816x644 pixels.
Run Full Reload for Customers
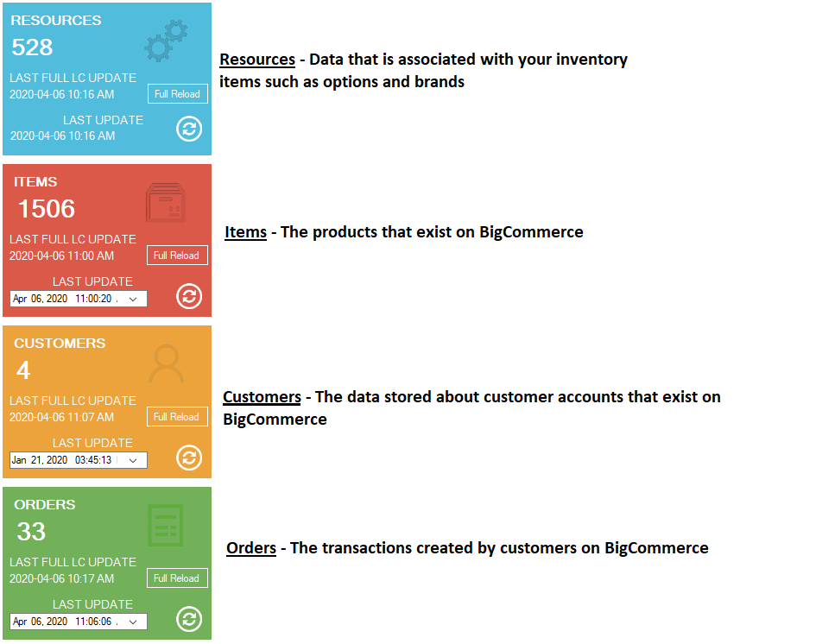(177, 417)
